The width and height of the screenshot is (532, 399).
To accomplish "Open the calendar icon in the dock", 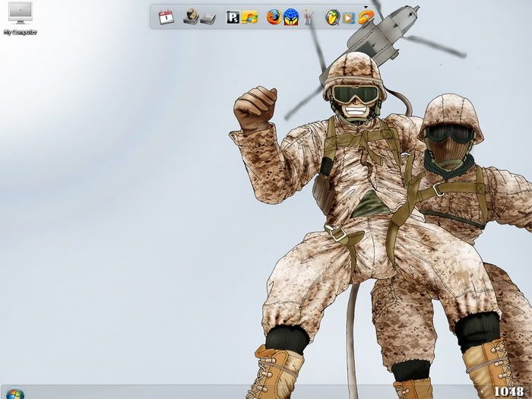I will point(166,17).
